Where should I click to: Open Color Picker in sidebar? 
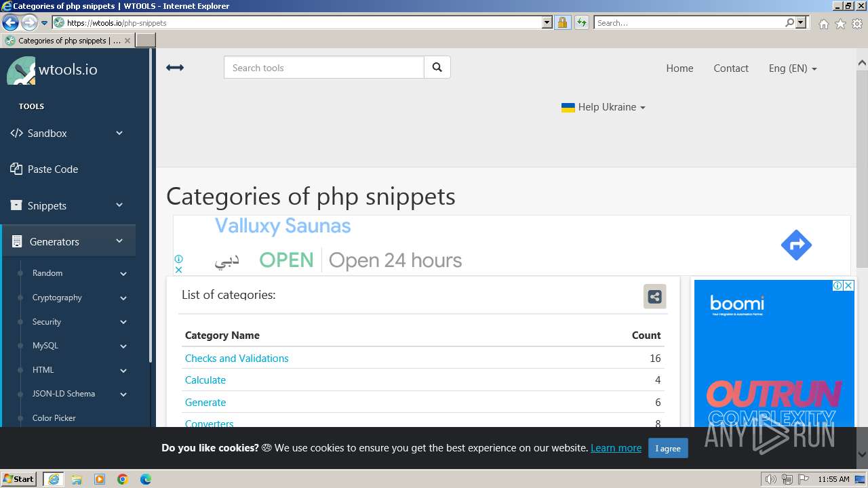tap(54, 418)
